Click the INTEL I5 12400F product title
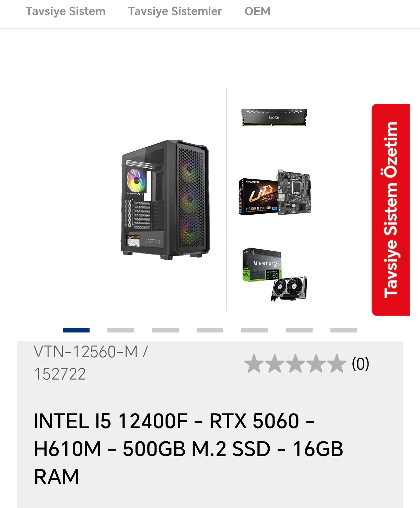The width and height of the screenshot is (420, 508). click(188, 449)
